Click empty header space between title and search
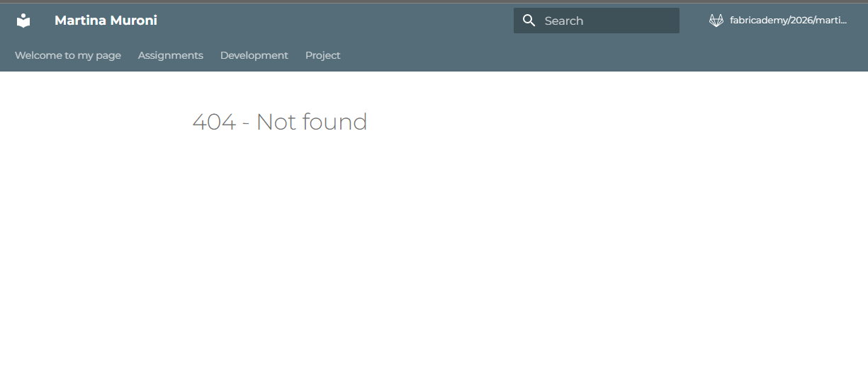 click(333, 21)
